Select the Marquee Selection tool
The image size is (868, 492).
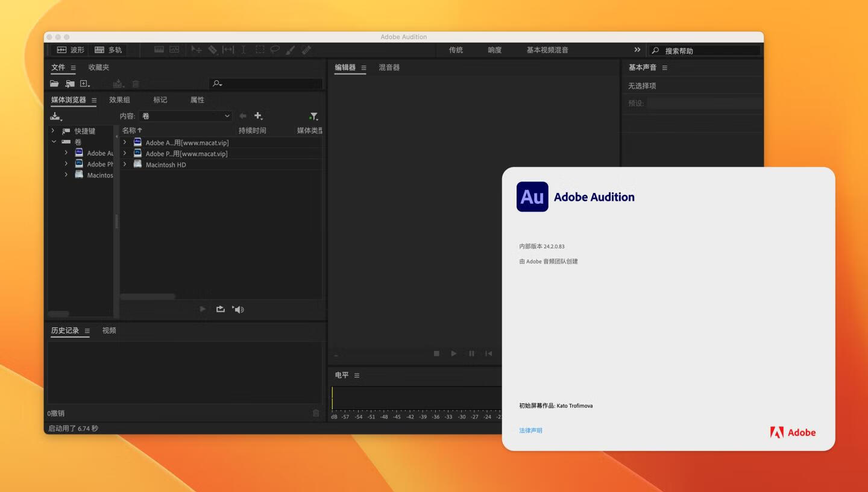[260, 50]
